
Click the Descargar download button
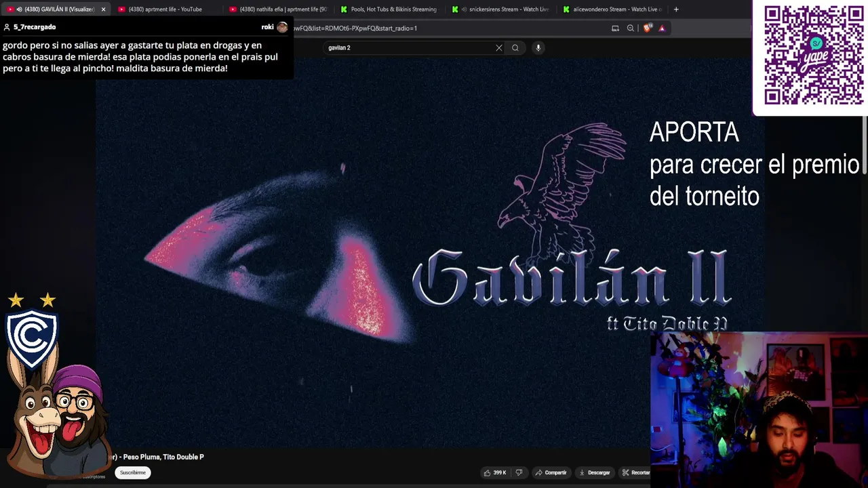pos(595,472)
